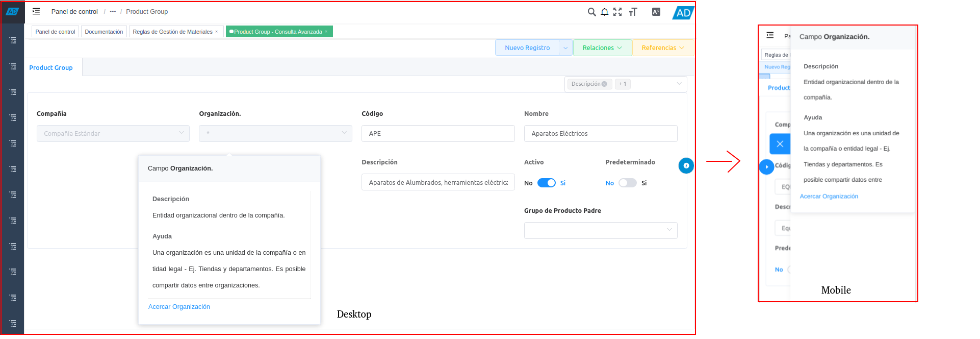Open the notifications bell
The width and height of the screenshot is (980, 339).
click(x=604, y=12)
